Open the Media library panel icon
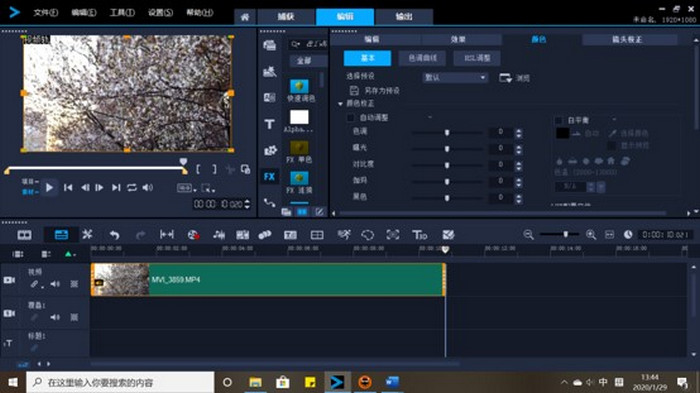700x393 pixels. point(270,45)
